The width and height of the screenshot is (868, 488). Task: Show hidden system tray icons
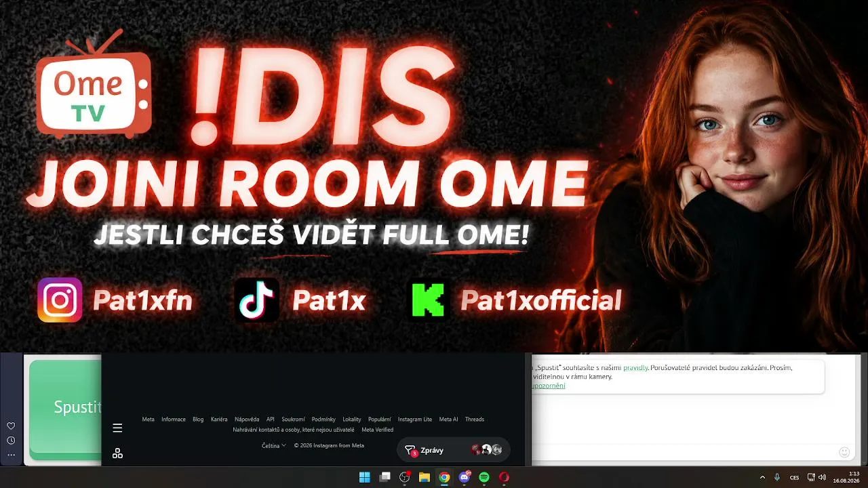pos(762,477)
